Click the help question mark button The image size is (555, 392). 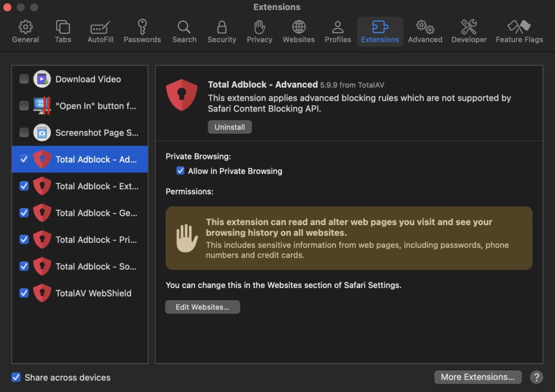point(536,377)
